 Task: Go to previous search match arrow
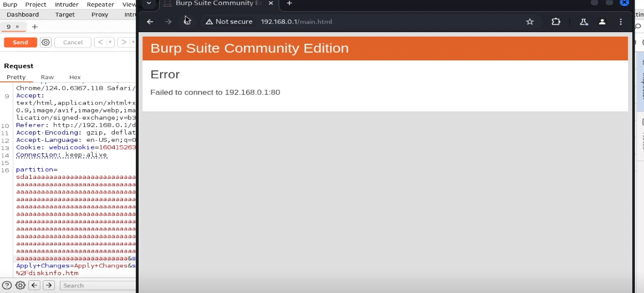pos(34,285)
